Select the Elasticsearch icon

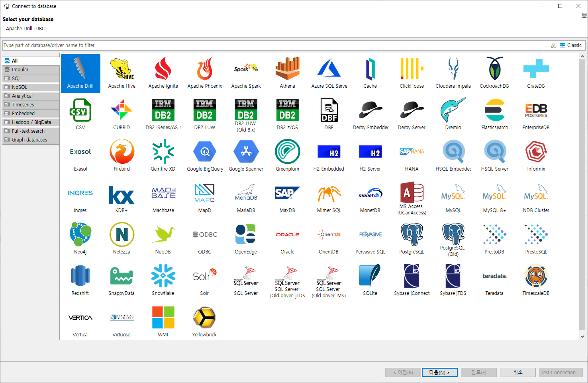494,110
